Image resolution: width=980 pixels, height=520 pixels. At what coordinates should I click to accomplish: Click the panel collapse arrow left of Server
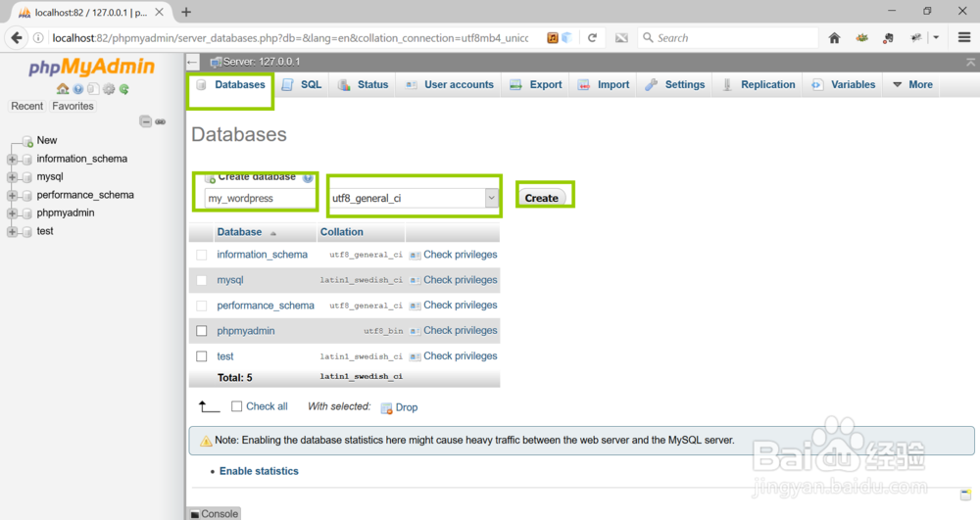192,62
